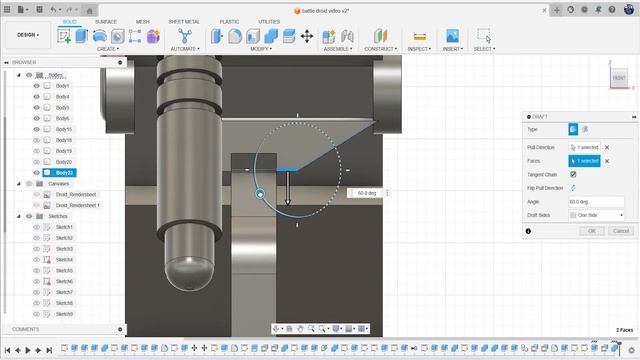This screenshot has width=640, height=360.
Task: Select the Create Sketch tool
Action: pyautogui.click(x=64, y=36)
